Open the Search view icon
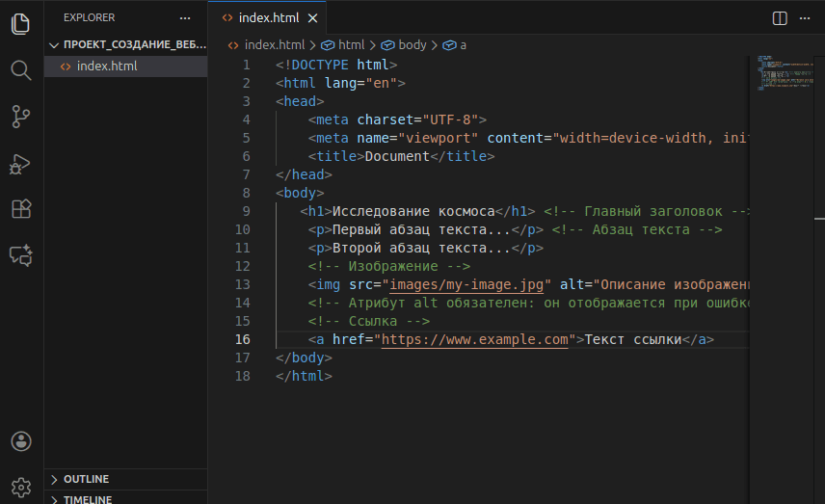The image size is (825, 504). (21, 70)
